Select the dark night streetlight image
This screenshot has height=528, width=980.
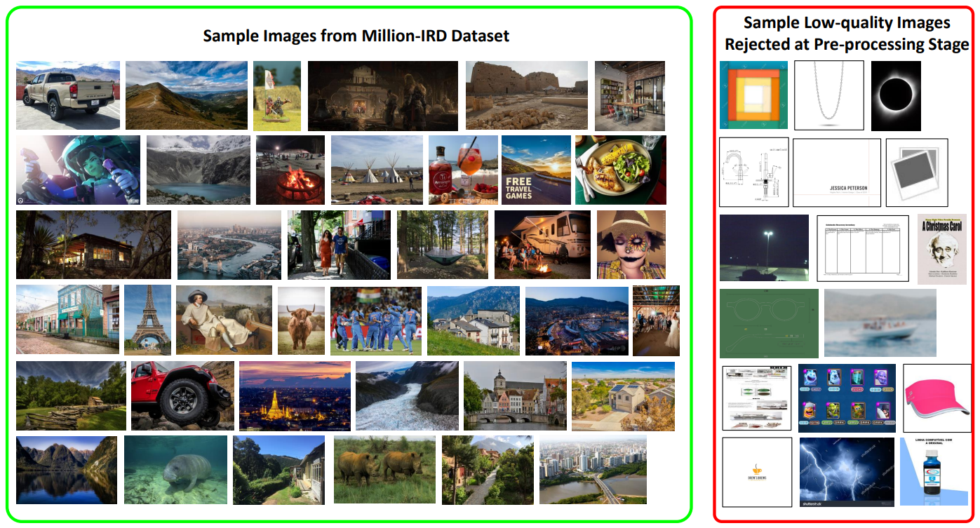point(764,248)
